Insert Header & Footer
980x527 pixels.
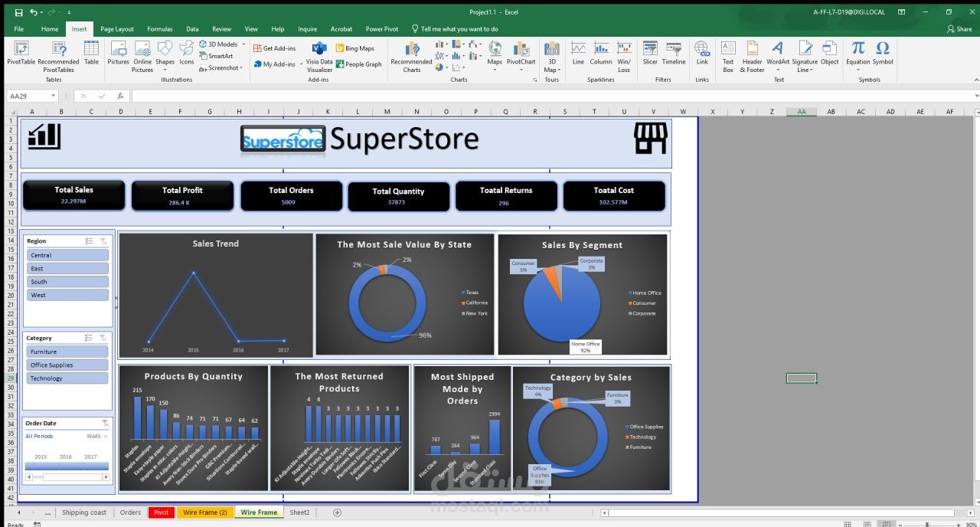[x=753, y=57]
